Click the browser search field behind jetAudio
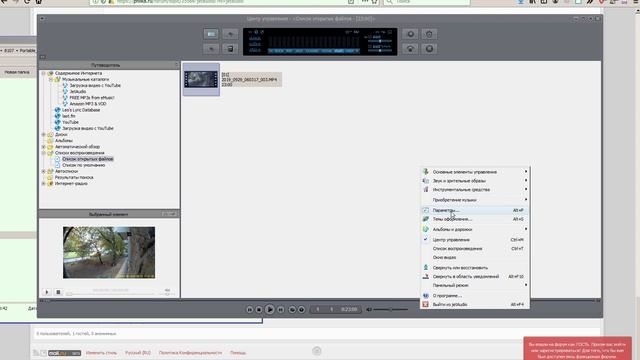Viewport: 640px width, 360px height. point(427,2)
